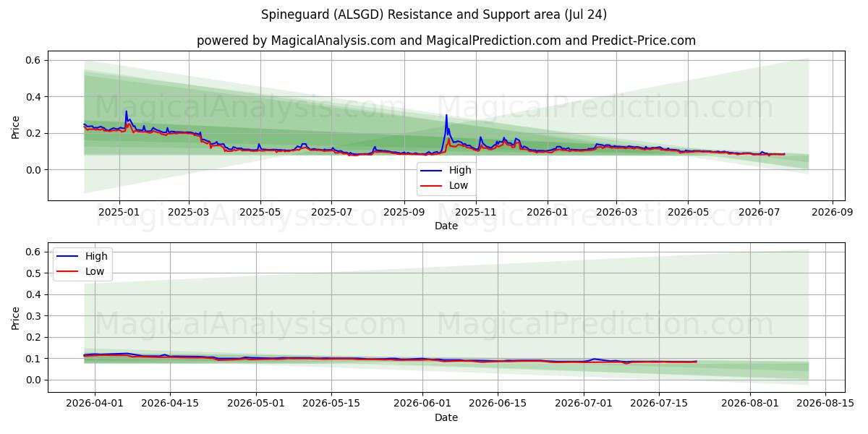Click the January 2025 price spike in top chart

126,111
